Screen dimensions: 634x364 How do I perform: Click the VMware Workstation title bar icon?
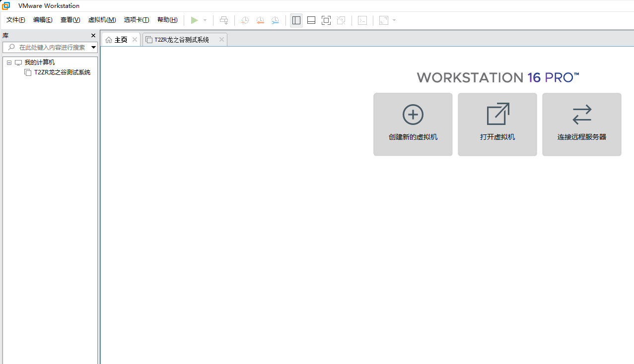coord(6,5)
